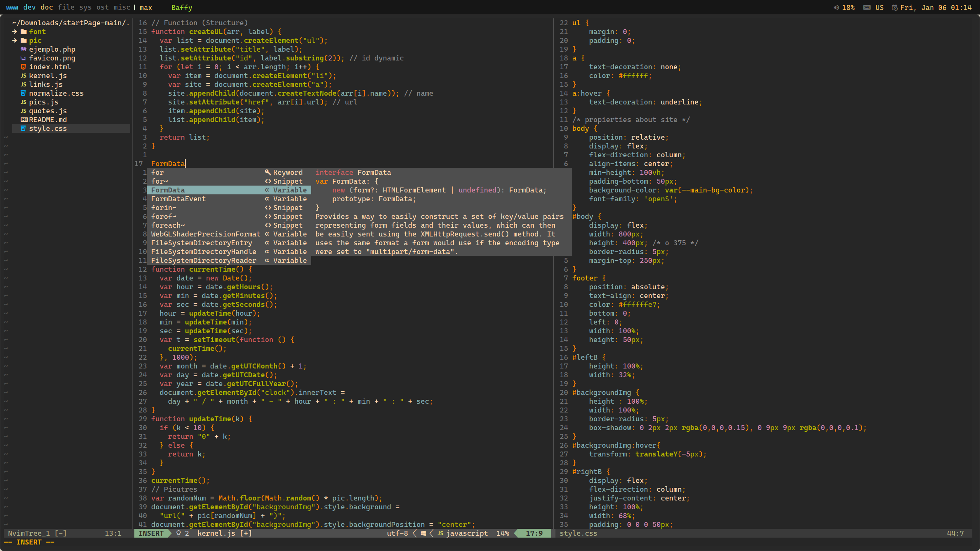
Task: Switch to the file workspace
Action: [66, 7]
